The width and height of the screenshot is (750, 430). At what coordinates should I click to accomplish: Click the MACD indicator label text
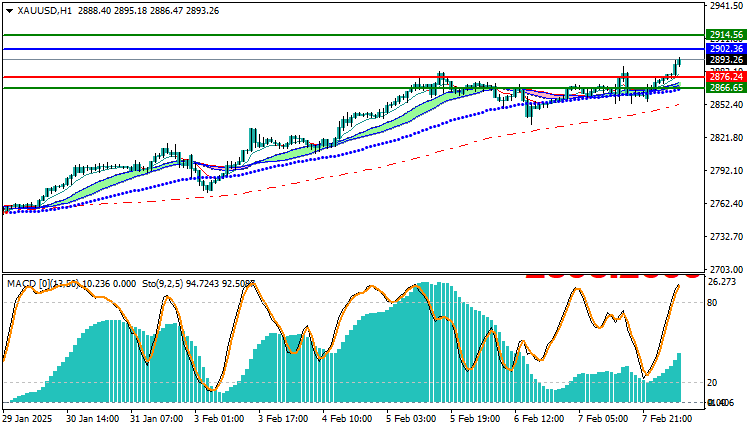coord(71,284)
